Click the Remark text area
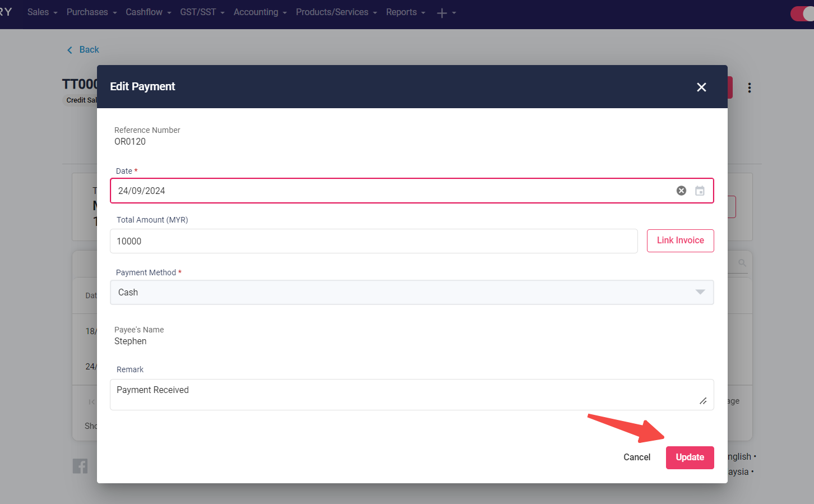The width and height of the screenshot is (814, 504). pos(411,395)
